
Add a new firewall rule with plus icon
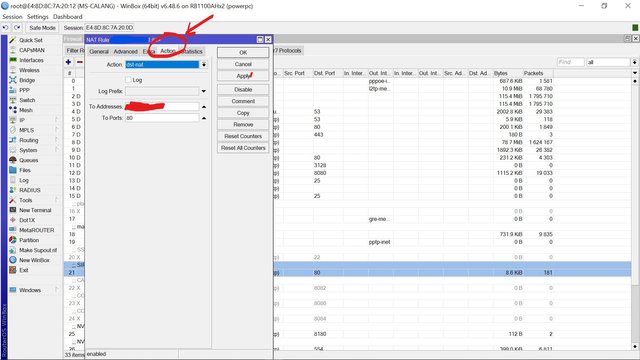[x=68, y=62]
